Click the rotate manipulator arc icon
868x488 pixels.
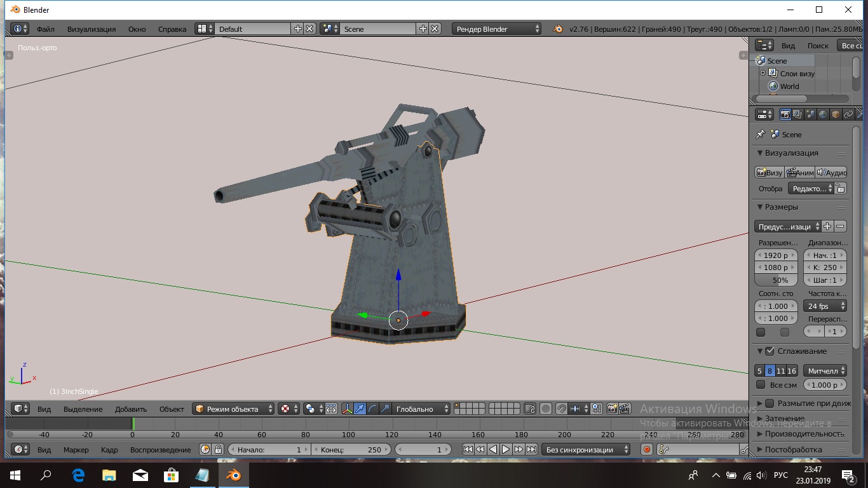tap(372, 409)
